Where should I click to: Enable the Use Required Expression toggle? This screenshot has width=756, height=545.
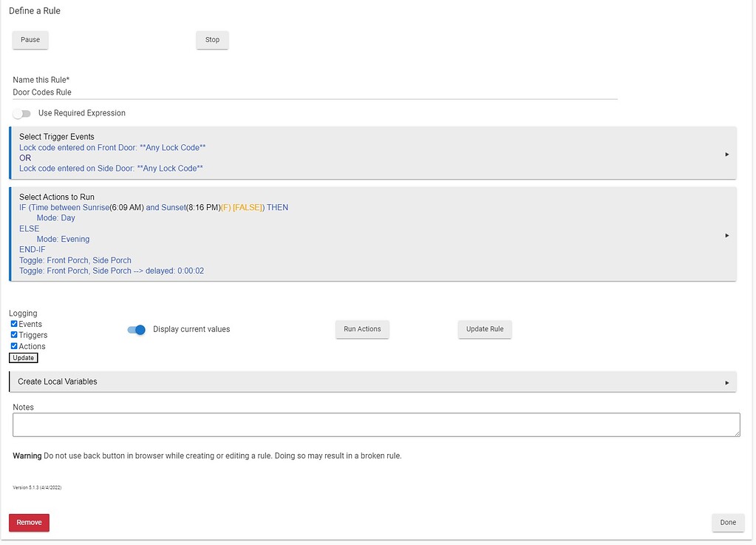pos(22,114)
